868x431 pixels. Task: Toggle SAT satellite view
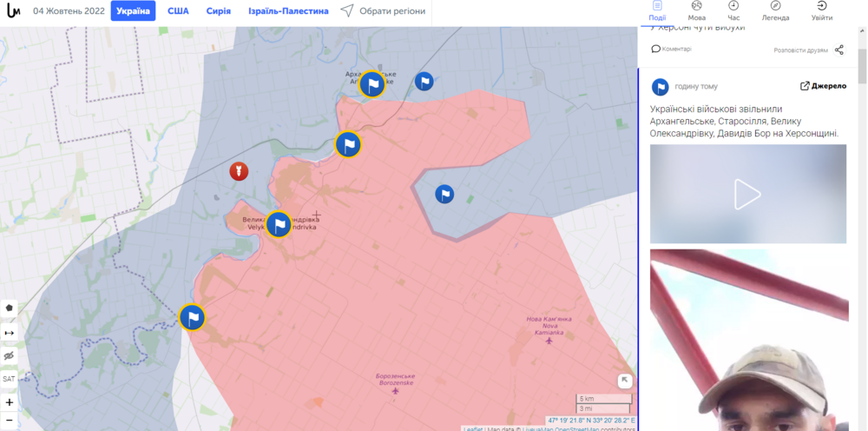pos(10,379)
